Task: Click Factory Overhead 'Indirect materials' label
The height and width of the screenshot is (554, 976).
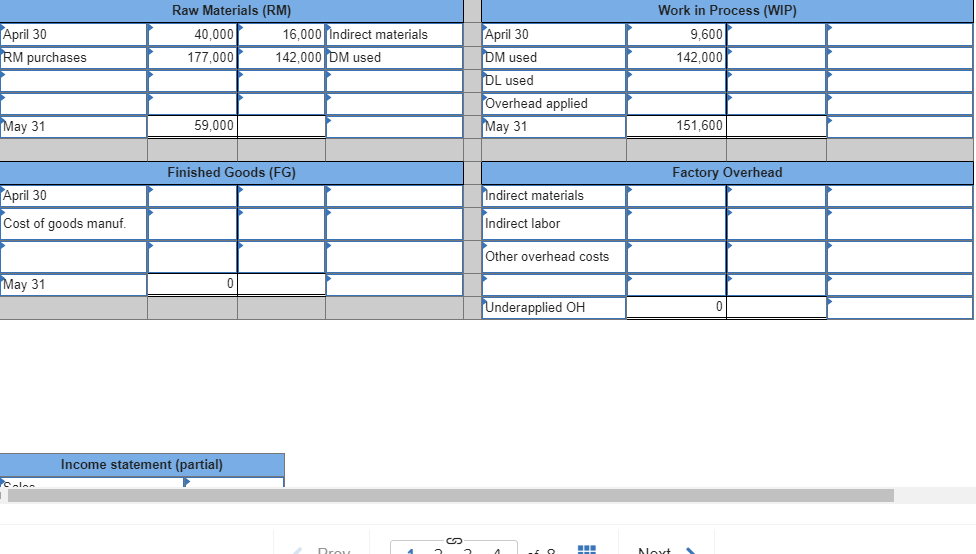Action: coord(534,195)
